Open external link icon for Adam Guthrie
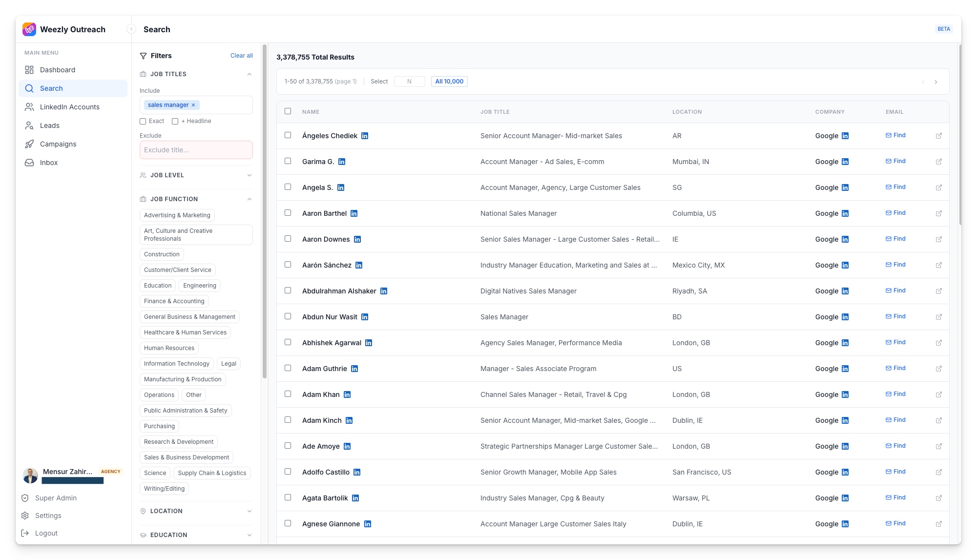The image size is (977, 560). pyautogui.click(x=938, y=369)
